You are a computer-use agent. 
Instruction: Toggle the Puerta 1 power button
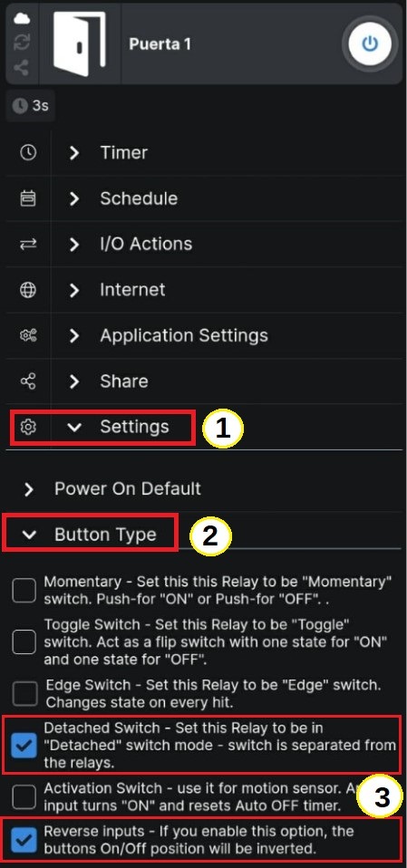click(x=369, y=43)
